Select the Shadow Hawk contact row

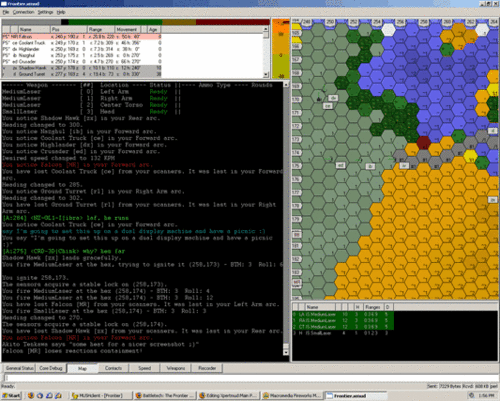[82, 68]
